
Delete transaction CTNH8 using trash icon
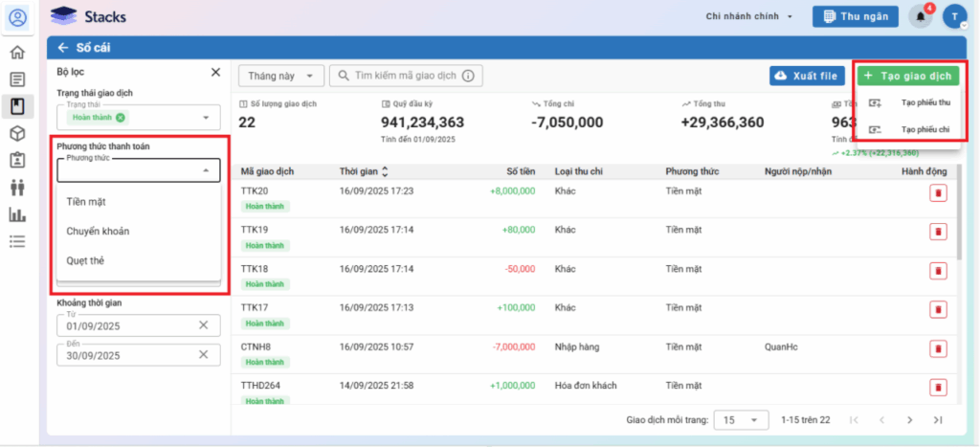938,349
